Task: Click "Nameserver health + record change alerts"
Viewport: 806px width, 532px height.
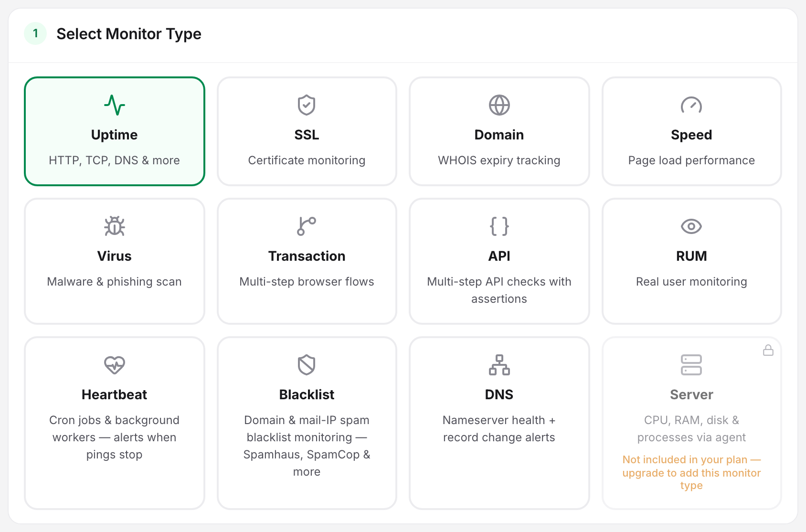Action: coord(499,429)
